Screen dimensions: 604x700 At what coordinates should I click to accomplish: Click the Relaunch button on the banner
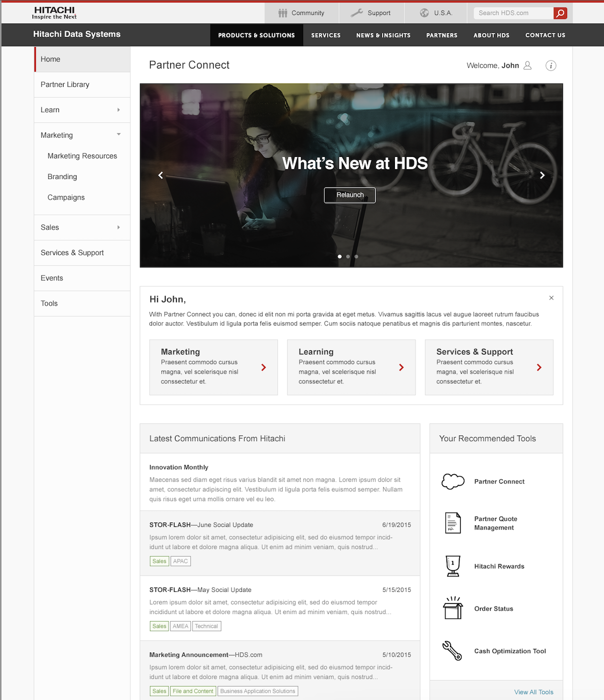click(349, 195)
